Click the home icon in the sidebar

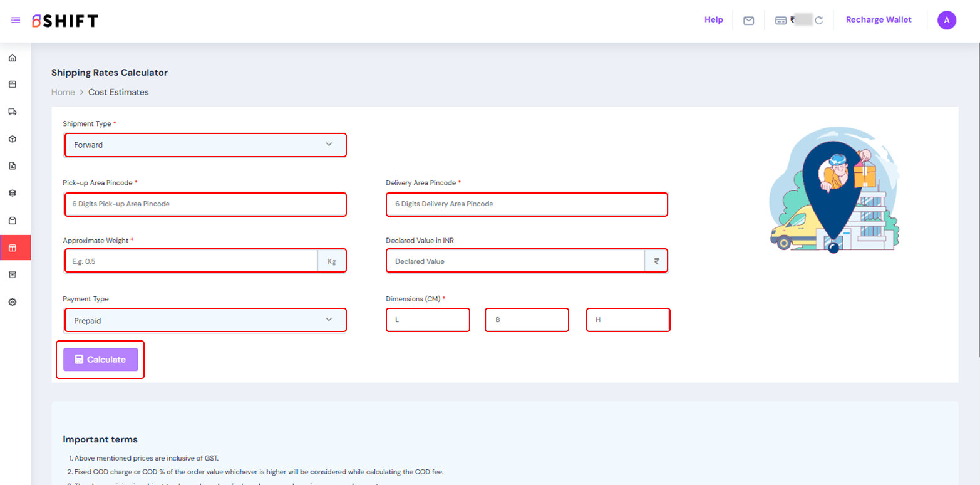[x=13, y=58]
